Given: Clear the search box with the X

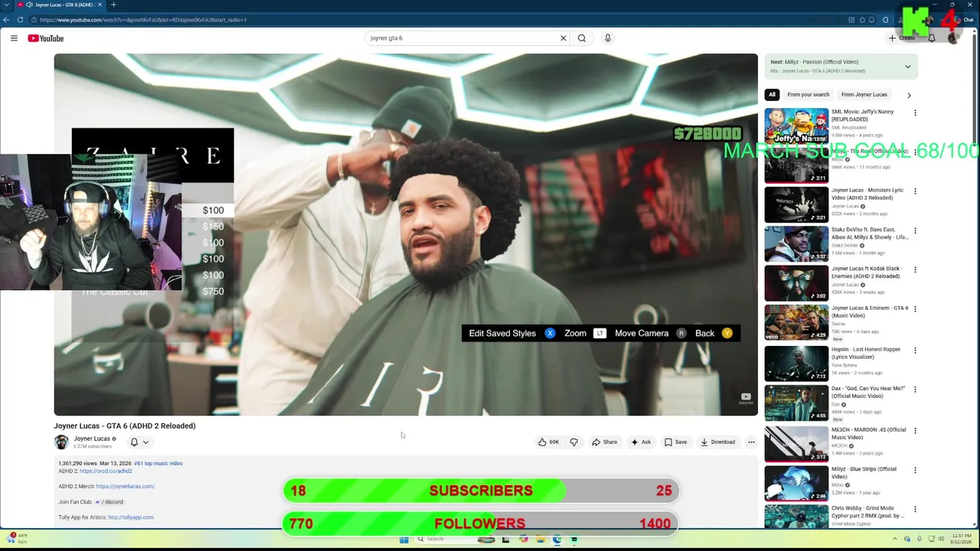Looking at the screenshot, I should (x=563, y=38).
